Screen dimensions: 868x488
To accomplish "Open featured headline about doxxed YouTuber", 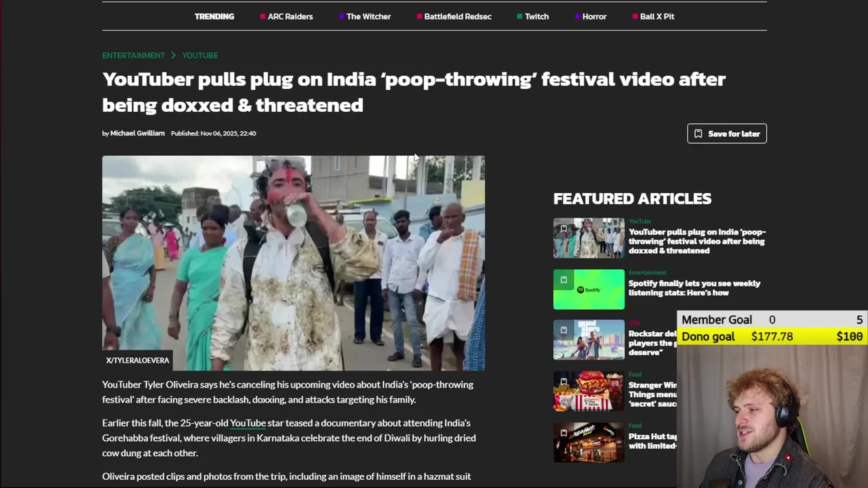I will pos(696,241).
